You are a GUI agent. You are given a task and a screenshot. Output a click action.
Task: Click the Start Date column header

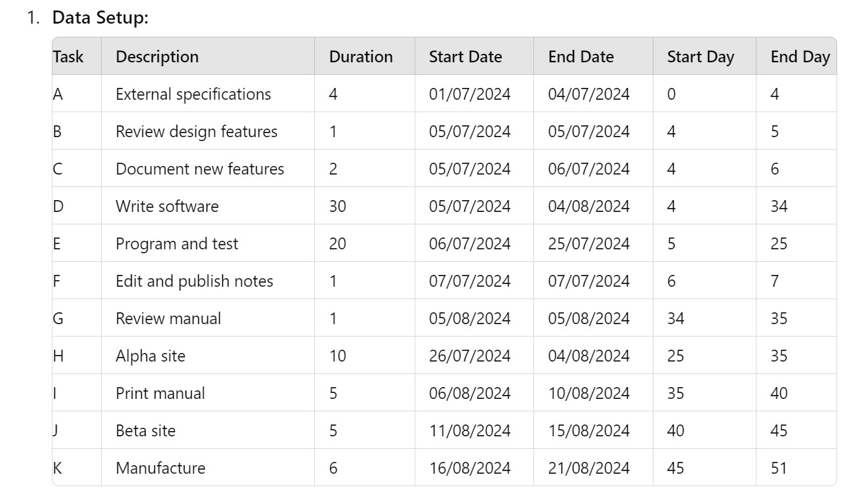pyautogui.click(x=465, y=57)
